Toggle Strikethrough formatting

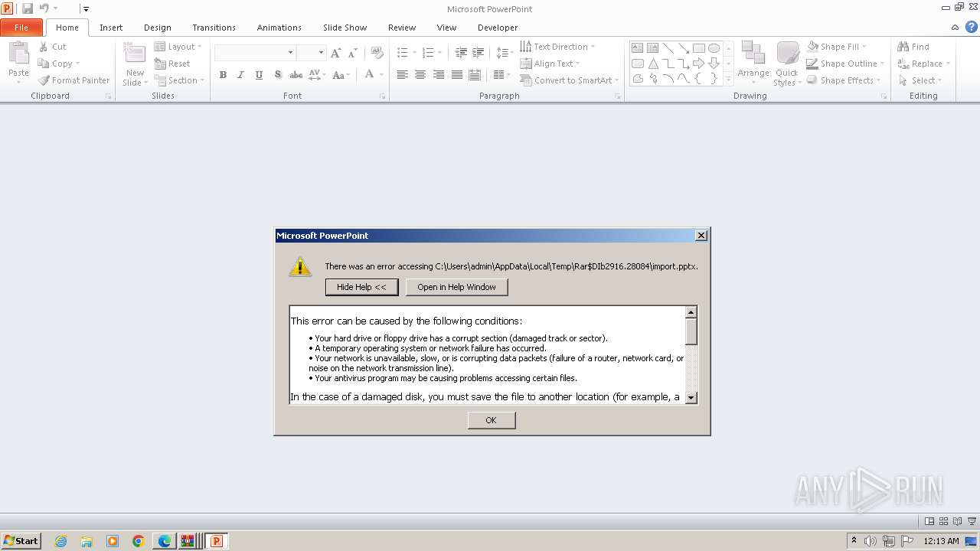tap(296, 75)
